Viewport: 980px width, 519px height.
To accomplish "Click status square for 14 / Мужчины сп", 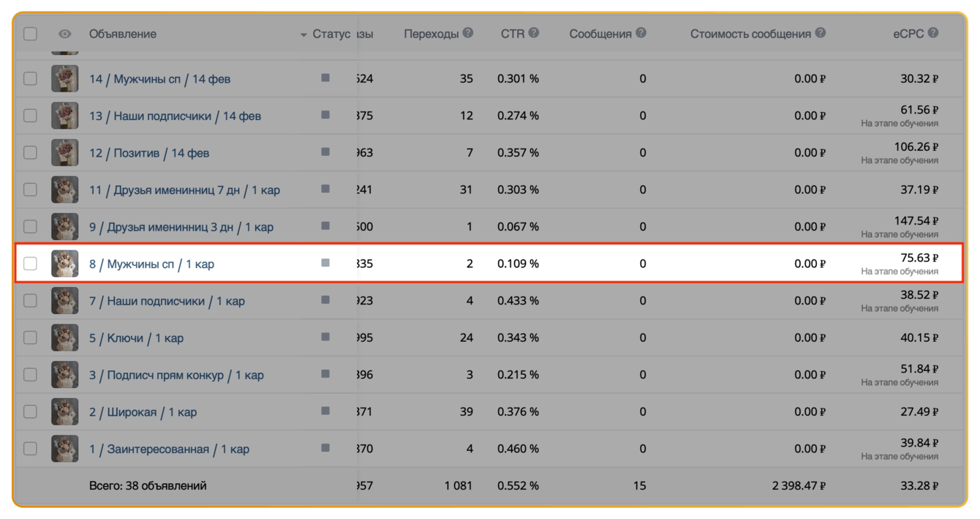I will (325, 78).
